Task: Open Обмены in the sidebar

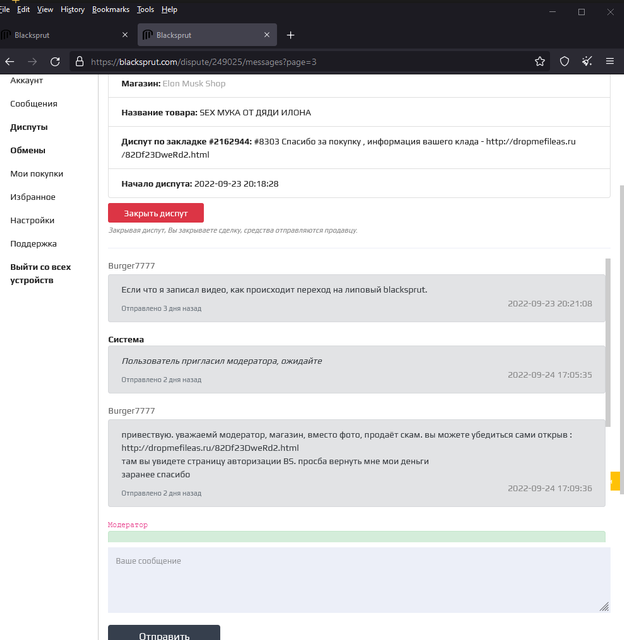Action: click(28, 150)
